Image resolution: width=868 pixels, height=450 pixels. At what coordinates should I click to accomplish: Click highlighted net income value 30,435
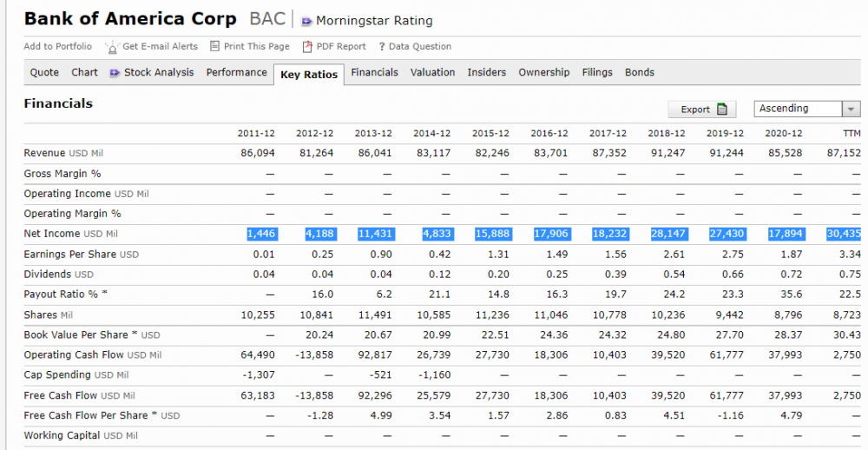coord(844,234)
